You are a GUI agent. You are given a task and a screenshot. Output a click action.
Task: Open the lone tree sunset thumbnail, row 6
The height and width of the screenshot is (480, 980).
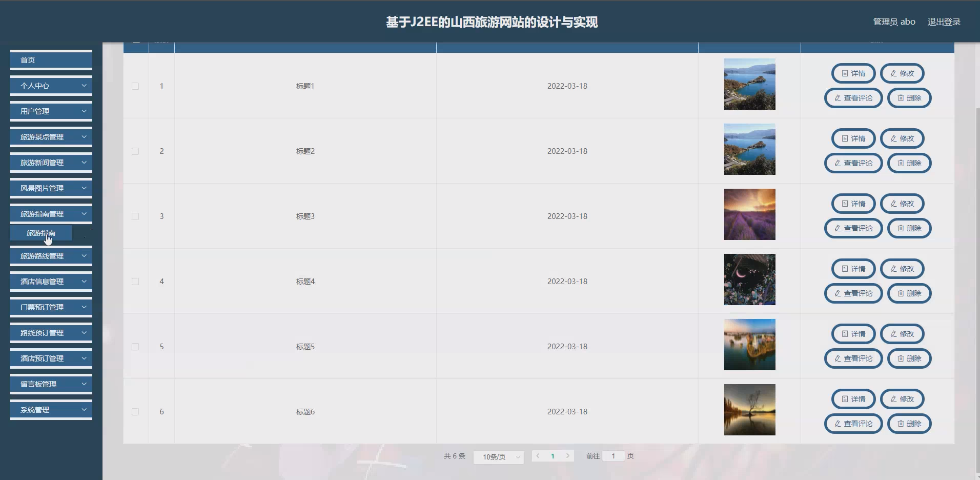[x=749, y=410]
